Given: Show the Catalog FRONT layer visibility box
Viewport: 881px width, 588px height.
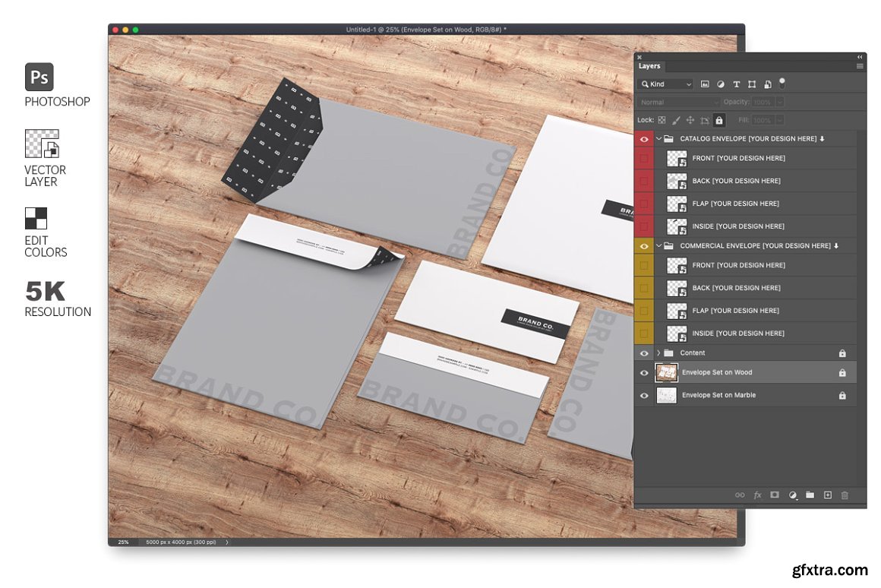Looking at the screenshot, I should click(x=644, y=158).
